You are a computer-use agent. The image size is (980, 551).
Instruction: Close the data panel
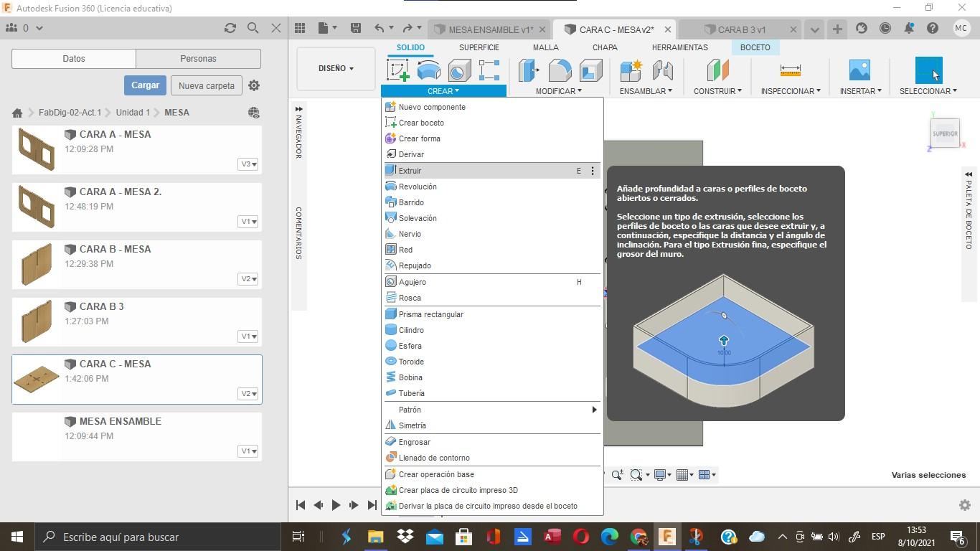(276, 28)
